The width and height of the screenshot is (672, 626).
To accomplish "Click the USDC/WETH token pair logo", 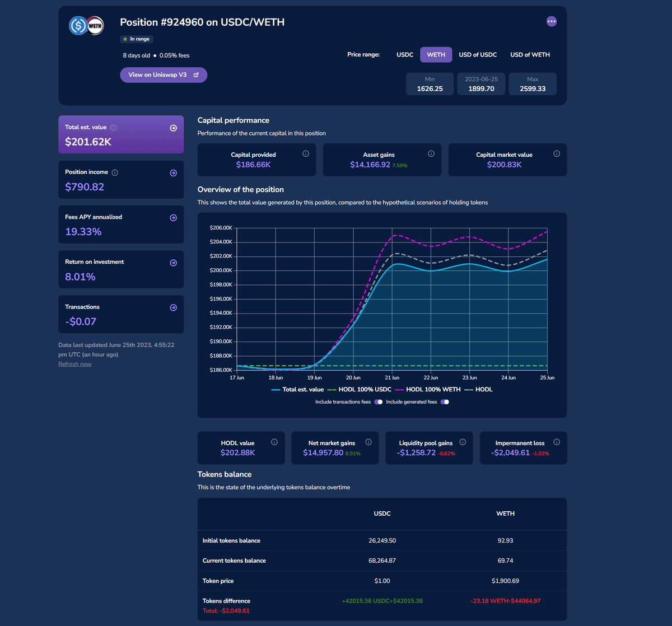I will [x=86, y=26].
